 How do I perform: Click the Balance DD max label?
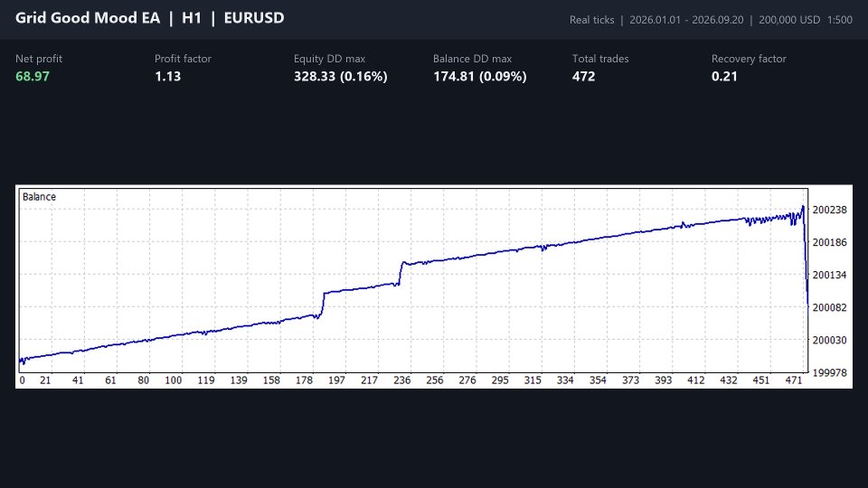472,59
